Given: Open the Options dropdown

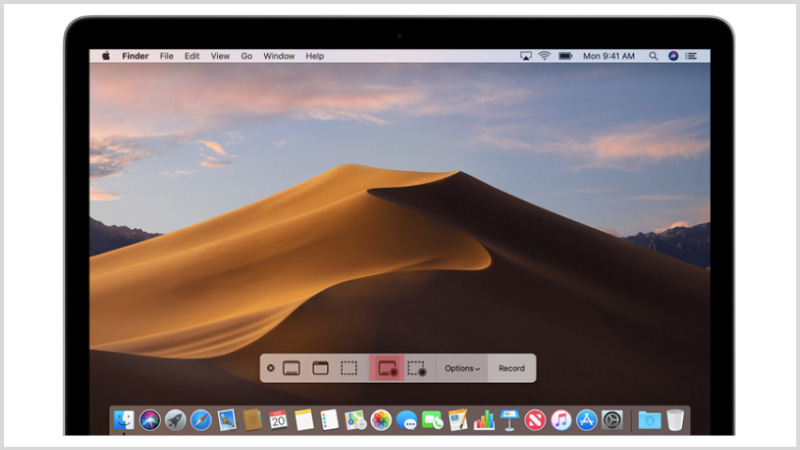Looking at the screenshot, I should (462, 368).
